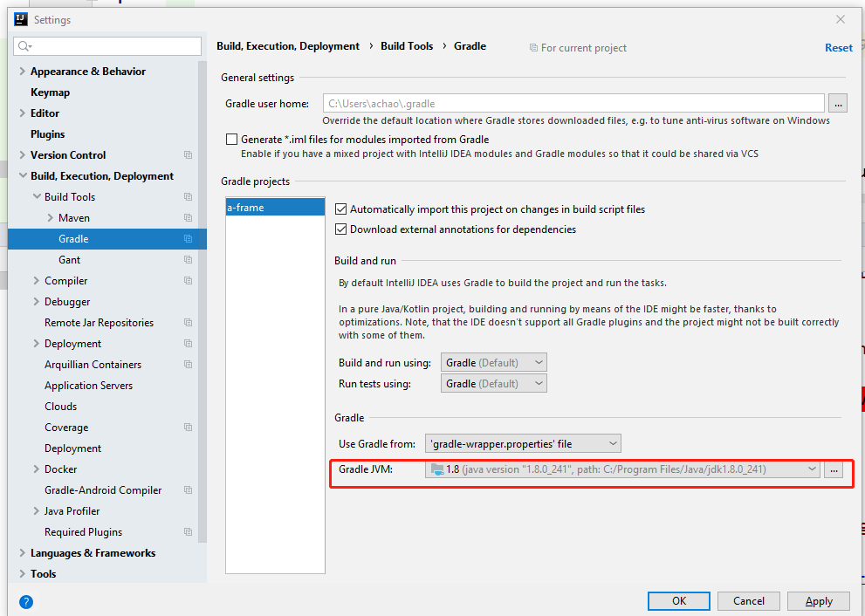Open Required Plugins settings page
Image resolution: width=865 pixels, height=616 pixels.
click(x=83, y=532)
